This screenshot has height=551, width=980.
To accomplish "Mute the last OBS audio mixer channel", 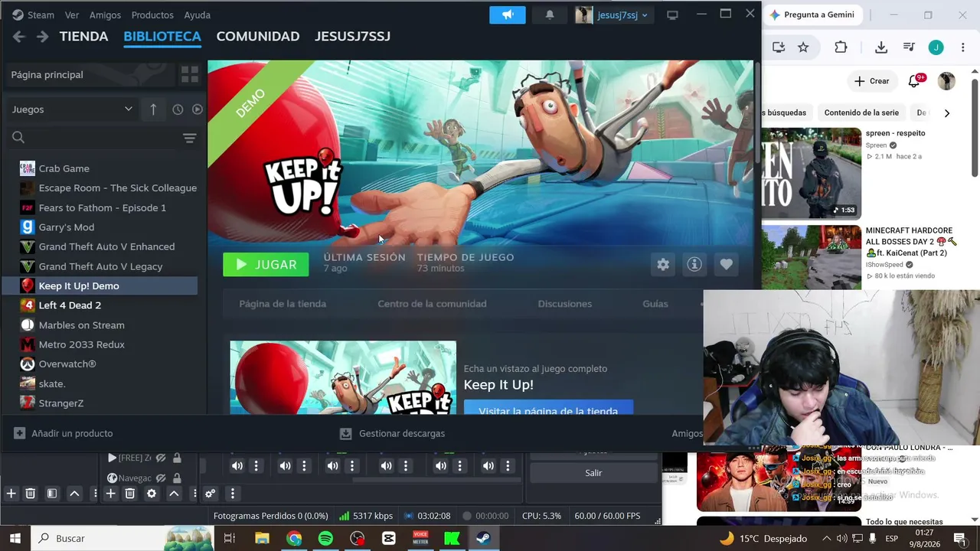I will point(488,466).
